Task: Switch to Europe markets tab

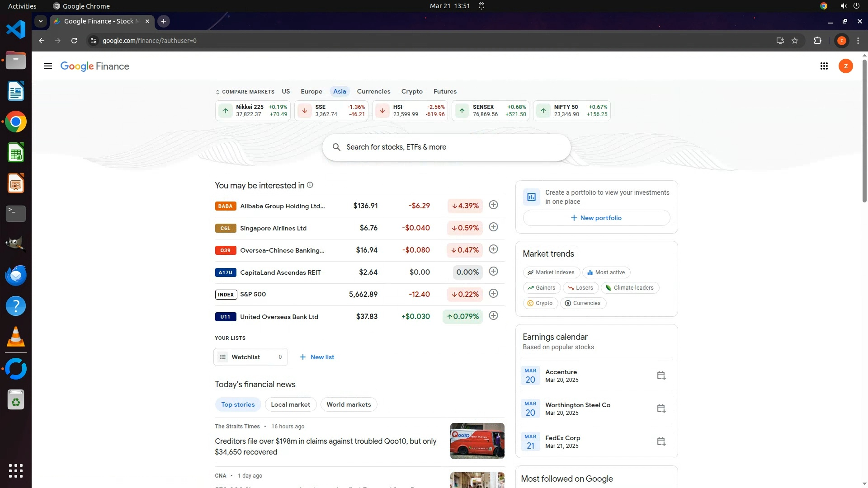Action: (311, 91)
